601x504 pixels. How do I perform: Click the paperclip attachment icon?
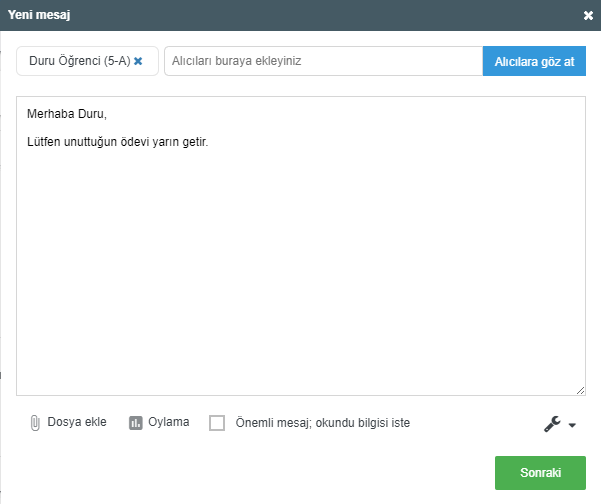click(35, 423)
